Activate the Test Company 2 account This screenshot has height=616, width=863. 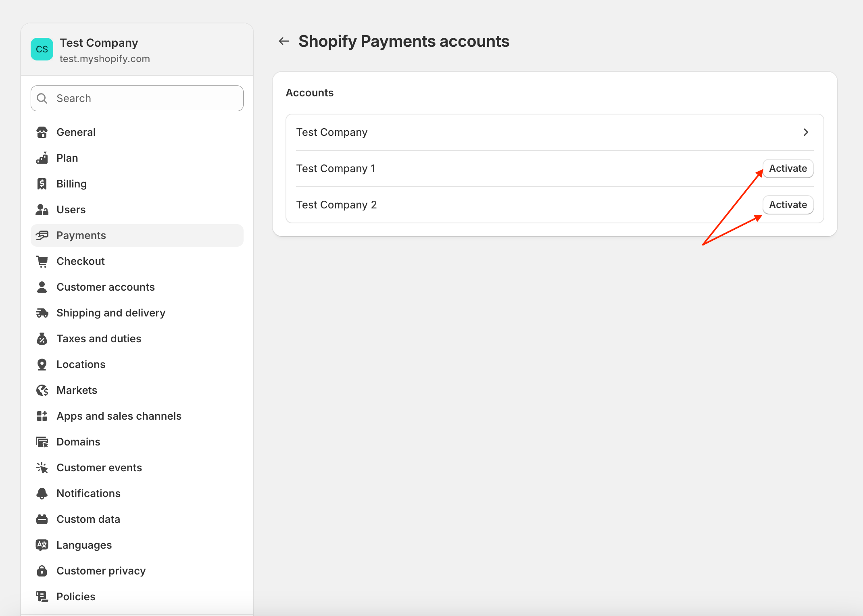[788, 205]
